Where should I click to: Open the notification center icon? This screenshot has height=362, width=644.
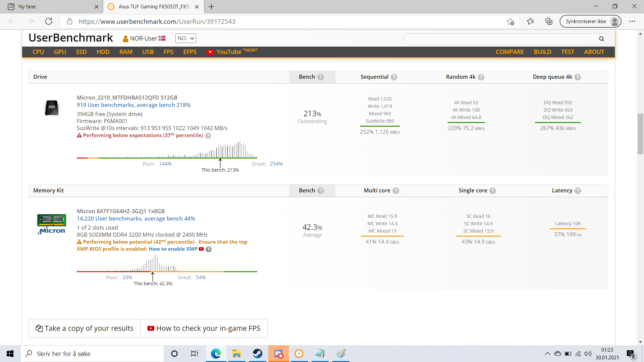631,354
